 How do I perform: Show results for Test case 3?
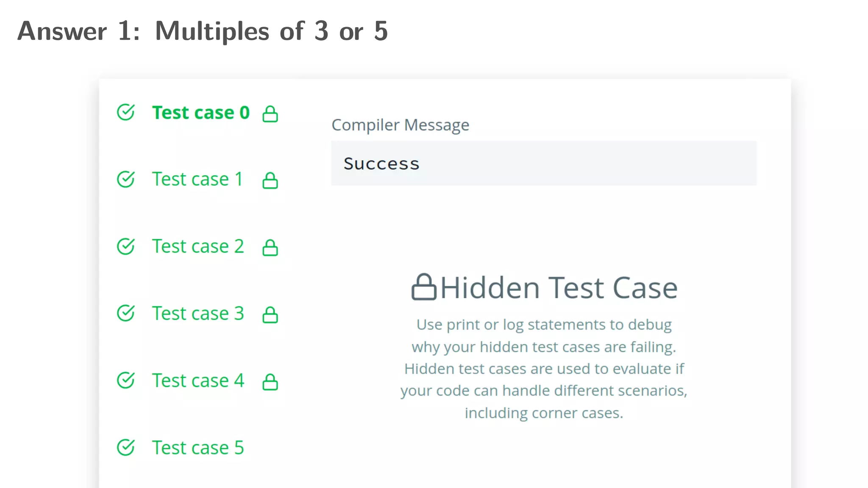pyautogui.click(x=198, y=313)
